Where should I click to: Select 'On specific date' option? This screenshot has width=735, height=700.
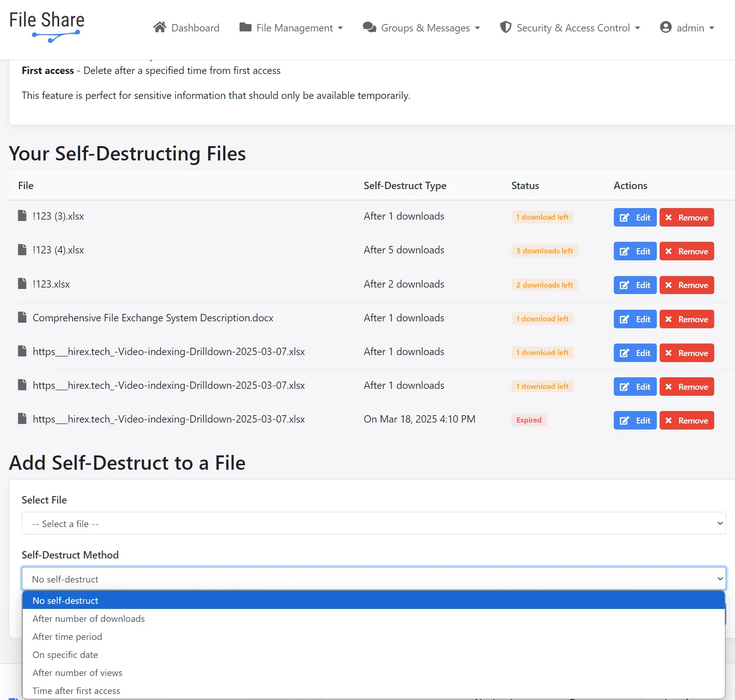tap(65, 655)
